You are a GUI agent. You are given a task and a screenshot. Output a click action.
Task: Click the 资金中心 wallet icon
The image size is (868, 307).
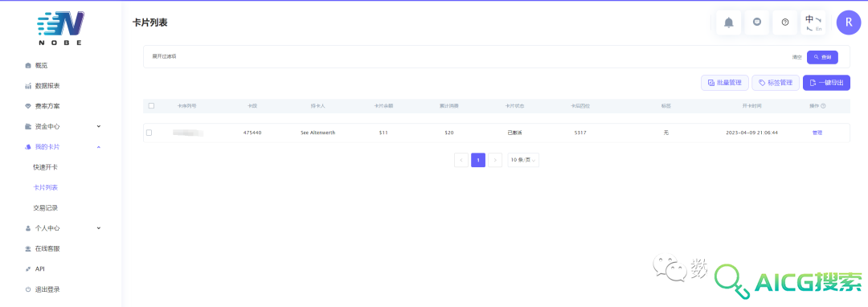point(28,127)
